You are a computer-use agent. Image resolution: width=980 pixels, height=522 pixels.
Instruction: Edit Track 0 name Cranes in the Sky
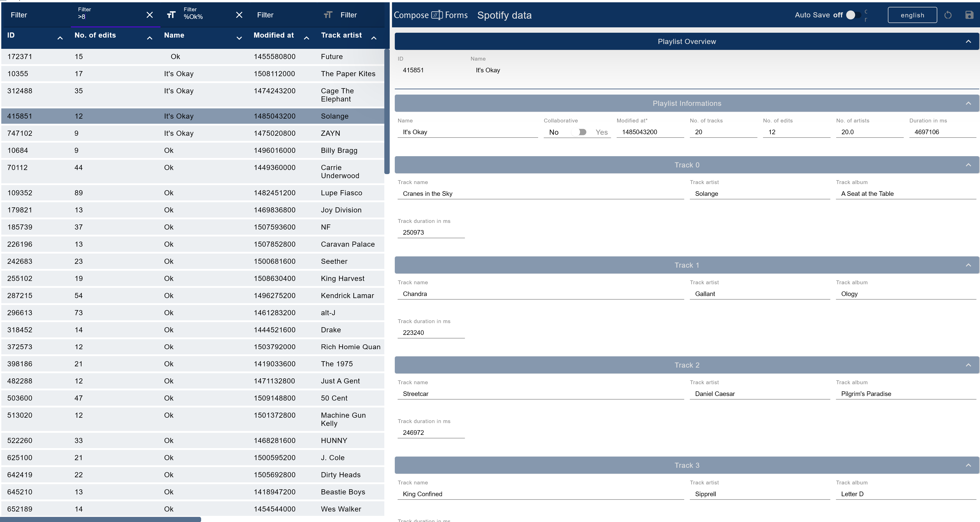tap(541, 194)
